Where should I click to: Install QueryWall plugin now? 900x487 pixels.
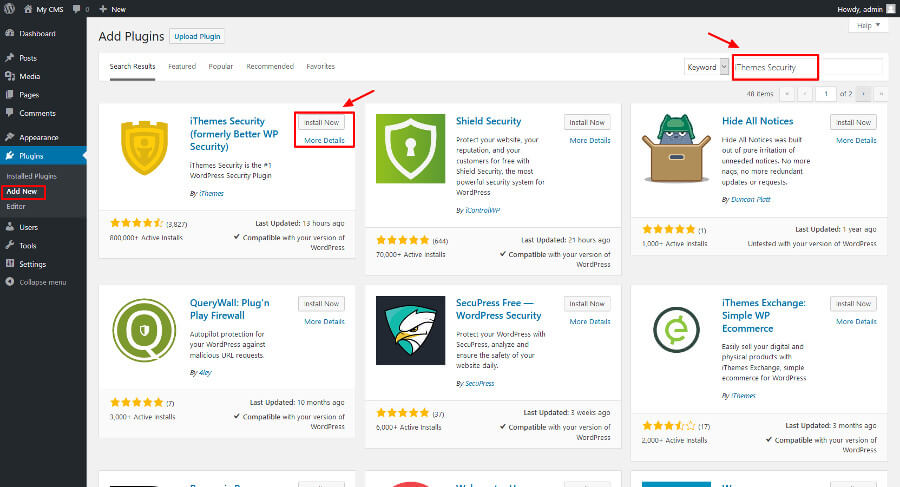click(x=321, y=303)
